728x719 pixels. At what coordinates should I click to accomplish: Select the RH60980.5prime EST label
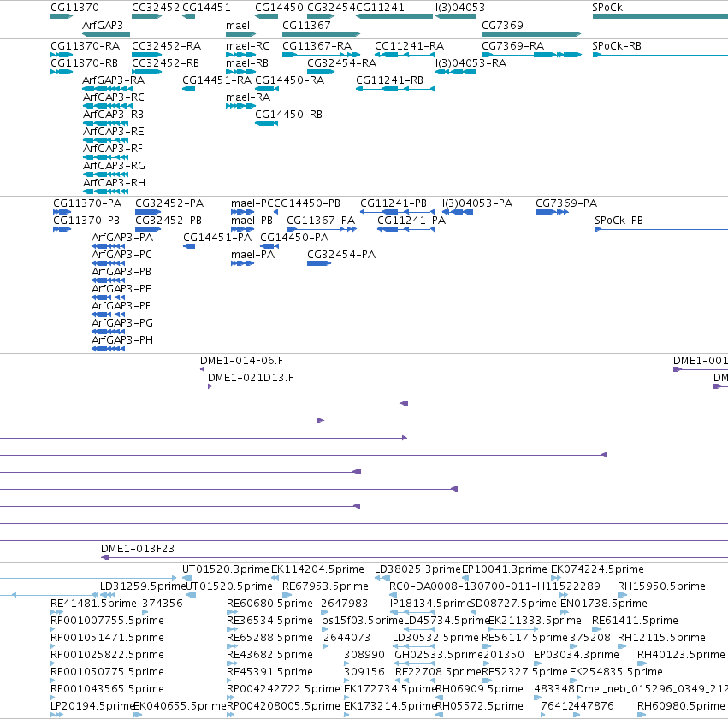pyautogui.click(x=681, y=706)
